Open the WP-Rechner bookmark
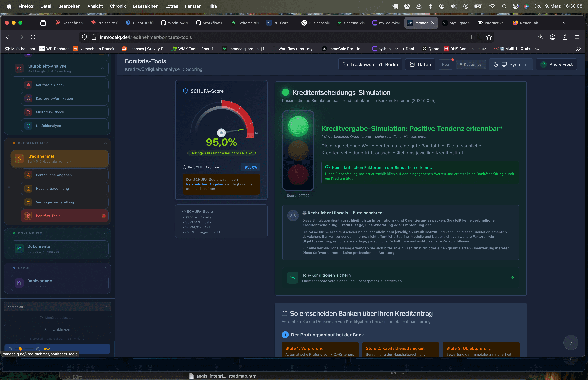 [54, 49]
